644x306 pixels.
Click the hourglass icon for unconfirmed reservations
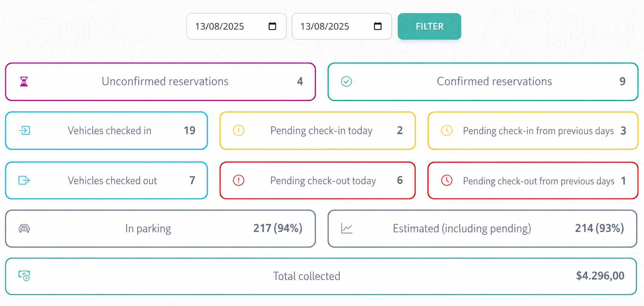tap(24, 82)
